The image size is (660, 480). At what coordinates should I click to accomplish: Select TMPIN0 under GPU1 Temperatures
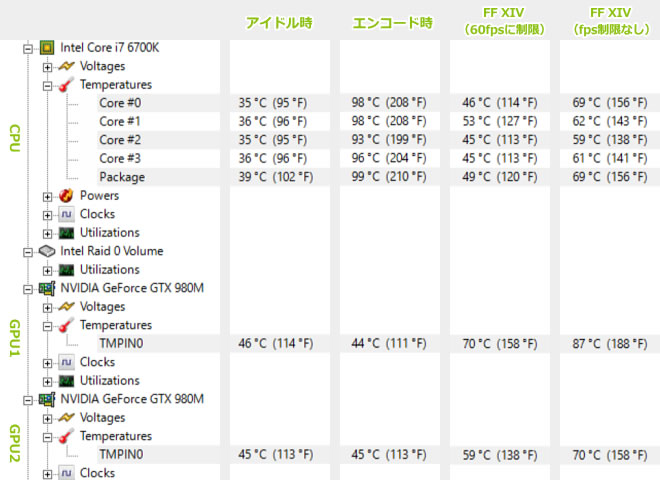pos(121,344)
